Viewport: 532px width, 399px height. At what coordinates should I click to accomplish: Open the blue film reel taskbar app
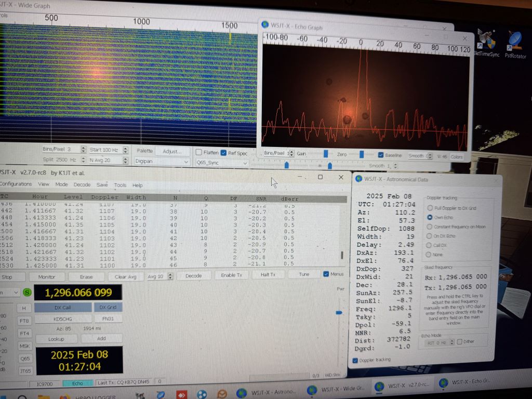coord(202,395)
